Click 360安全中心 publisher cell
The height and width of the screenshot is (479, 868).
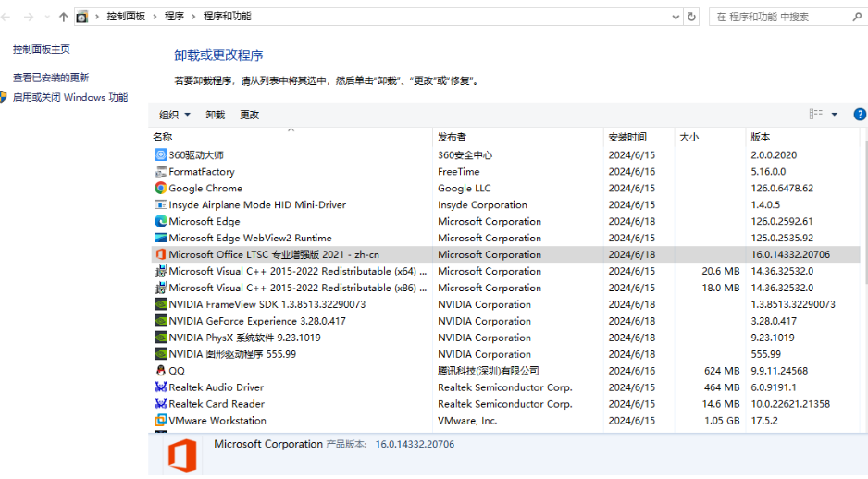(x=465, y=154)
